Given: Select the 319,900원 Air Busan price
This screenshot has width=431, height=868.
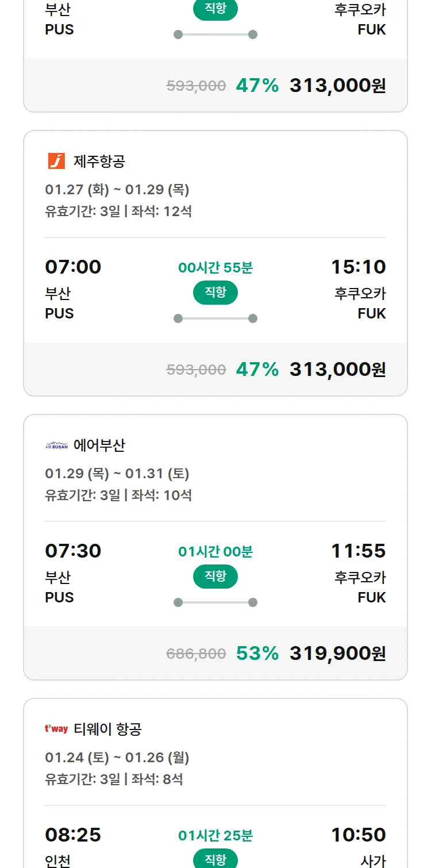Looking at the screenshot, I should coord(337,653).
